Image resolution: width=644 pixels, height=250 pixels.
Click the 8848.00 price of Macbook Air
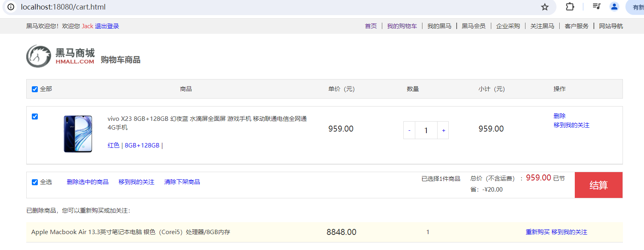tap(341, 232)
